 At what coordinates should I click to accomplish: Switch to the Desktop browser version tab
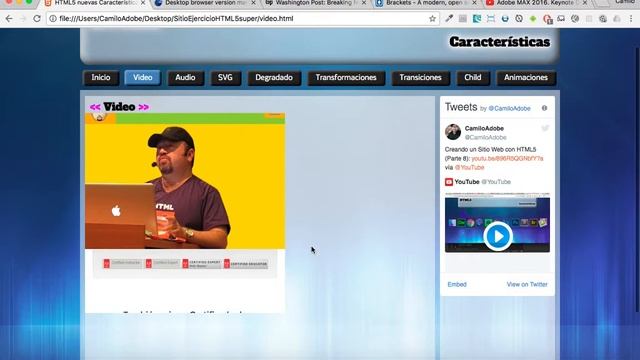204,3
